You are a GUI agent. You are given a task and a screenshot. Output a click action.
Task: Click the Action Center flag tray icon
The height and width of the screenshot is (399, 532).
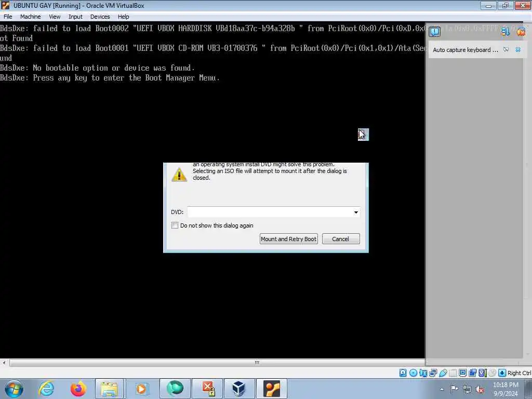[x=454, y=389]
